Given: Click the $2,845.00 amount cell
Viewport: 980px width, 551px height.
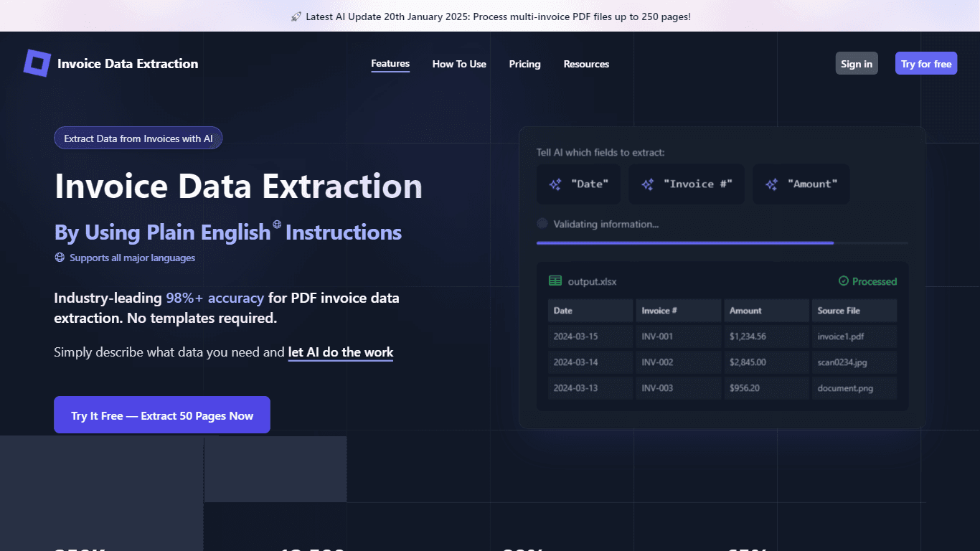Looking at the screenshot, I should coord(766,362).
